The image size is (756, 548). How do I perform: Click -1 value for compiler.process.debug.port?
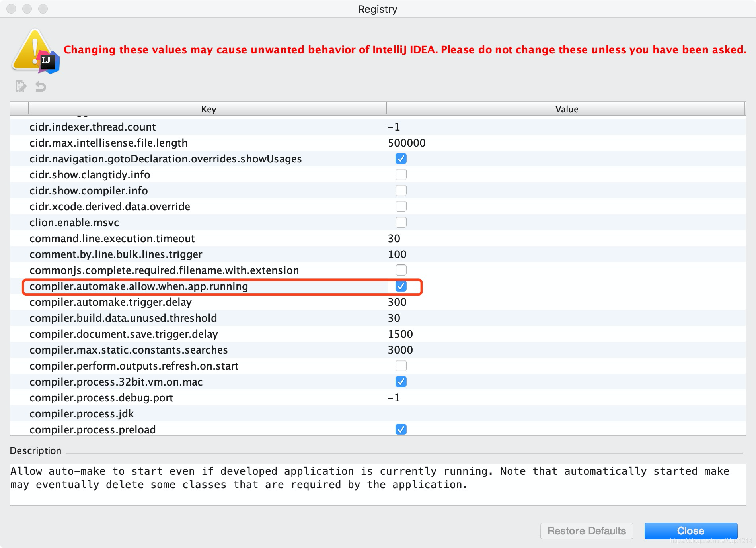tap(394, 397)
